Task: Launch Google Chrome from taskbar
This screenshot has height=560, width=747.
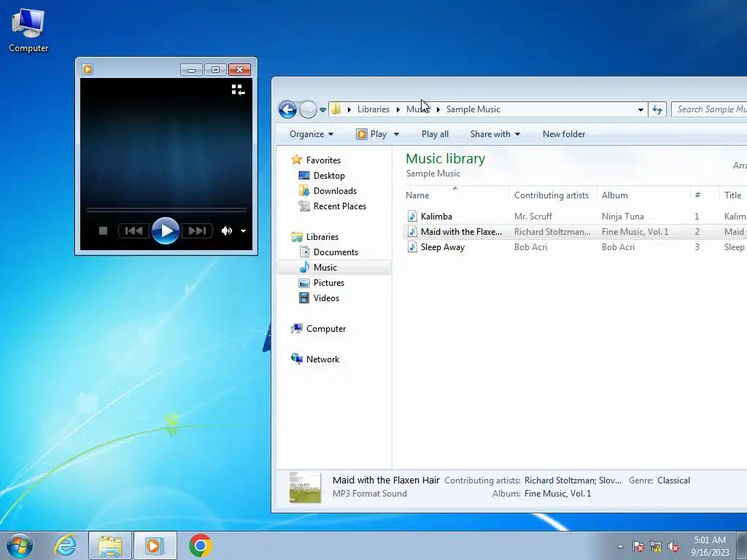Action: pyautogui.click(x=200, y=545)
